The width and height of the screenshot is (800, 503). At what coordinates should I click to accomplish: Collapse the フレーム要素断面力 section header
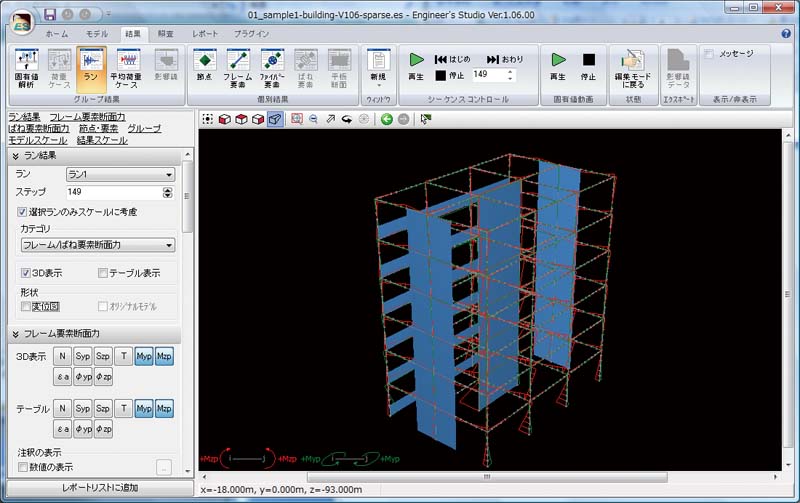(x=16, y=333)
